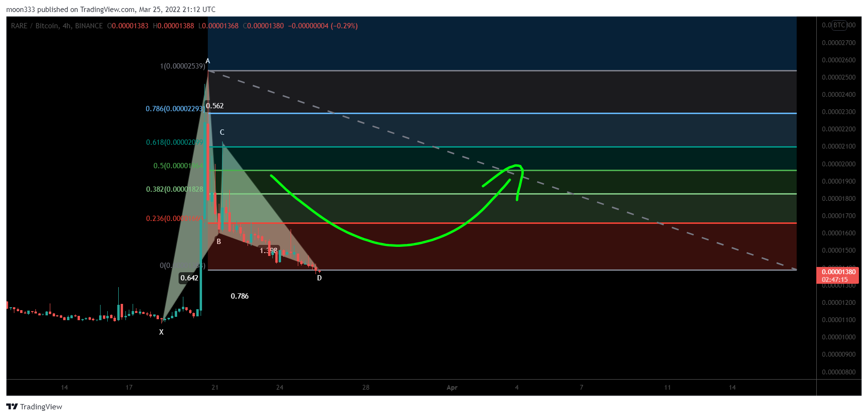Click the close value C0.00001380
Image resolution: width=868 pixels, height=417 pixels.
point(263,26)
